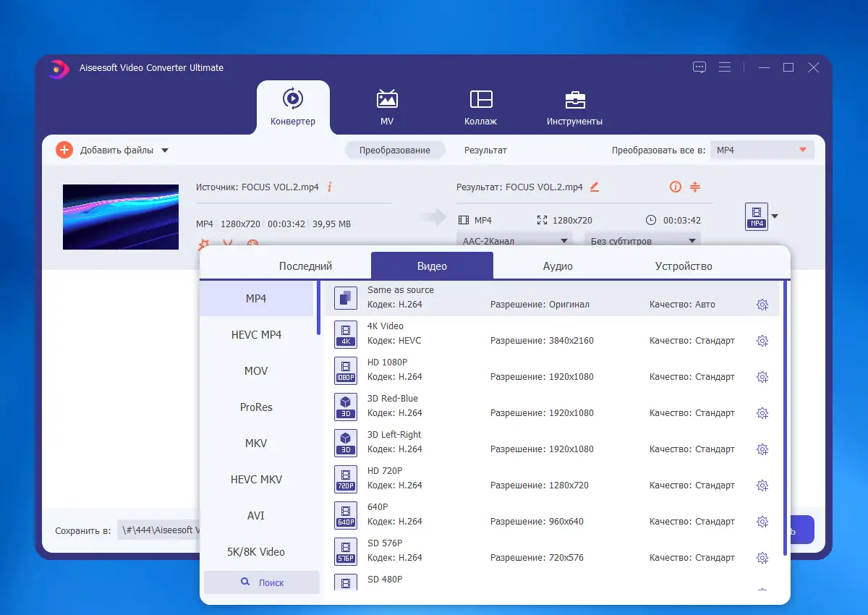
Task: Choose the 3D Red-Blue preset icon
Action: pos(346,407)
